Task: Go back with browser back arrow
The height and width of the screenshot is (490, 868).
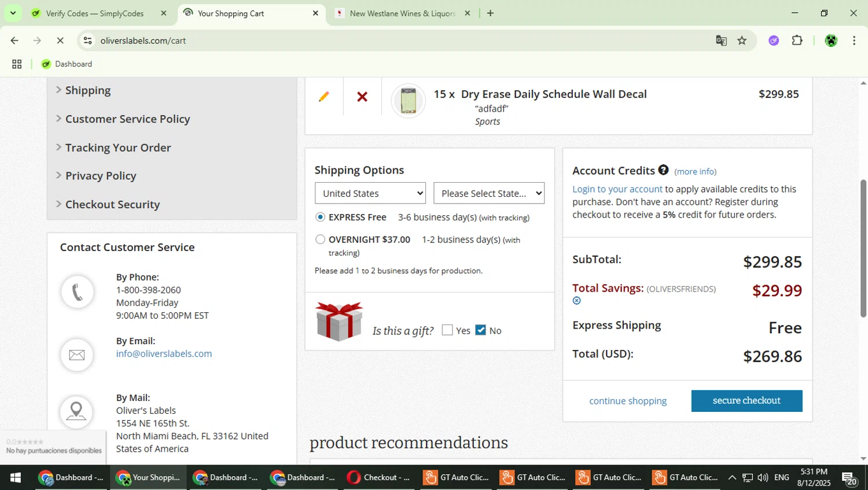Action: pos(14,40)
